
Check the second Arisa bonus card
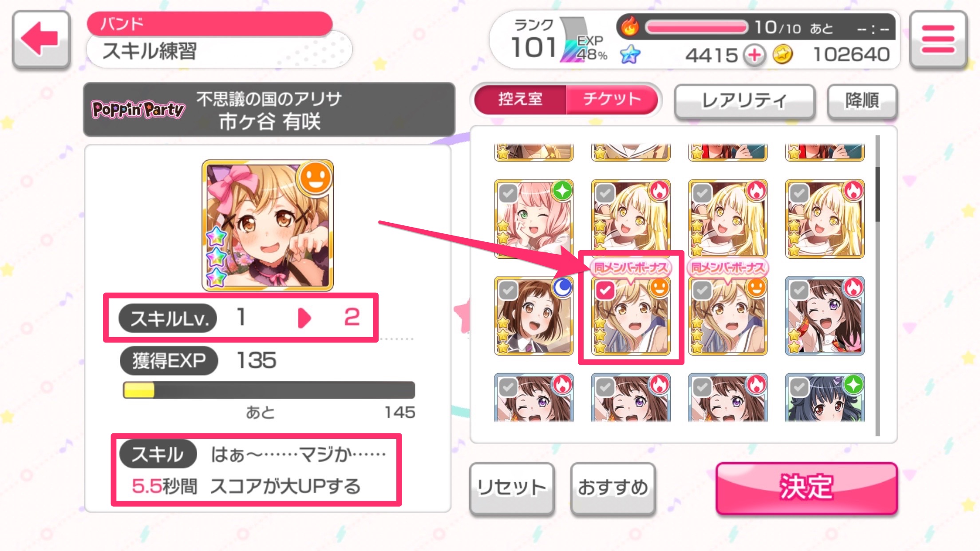702,291
